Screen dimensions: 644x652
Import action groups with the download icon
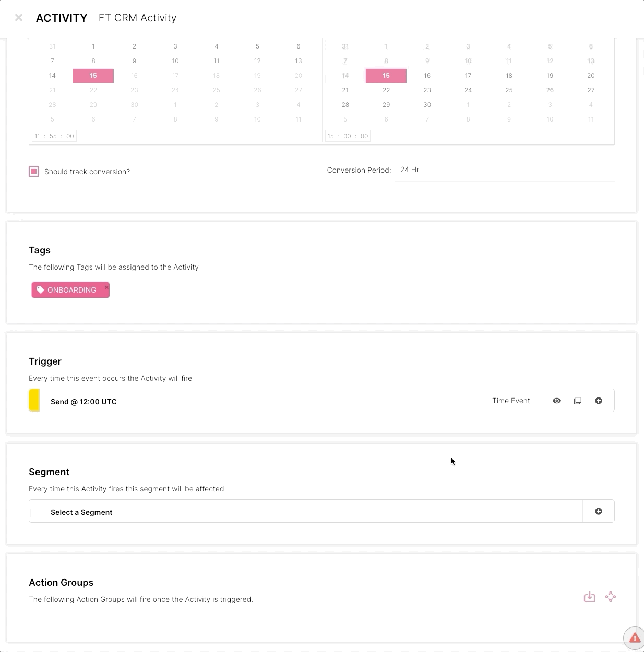(590, 597)
